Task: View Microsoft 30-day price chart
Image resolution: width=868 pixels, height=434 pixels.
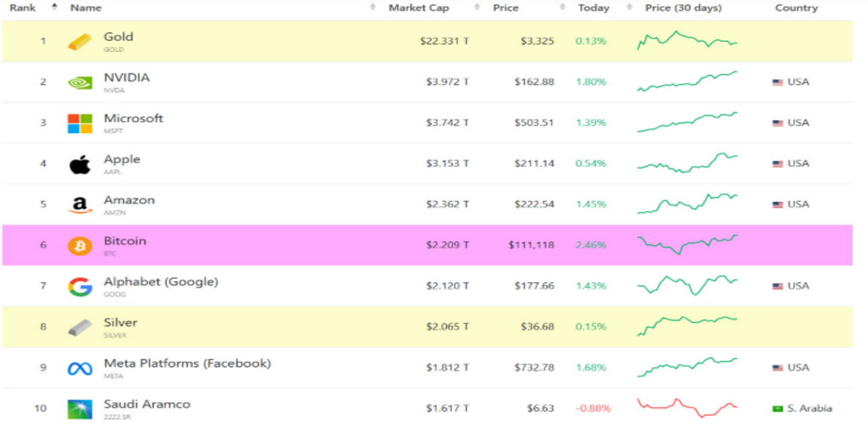Action: click(x=687, y=122)
